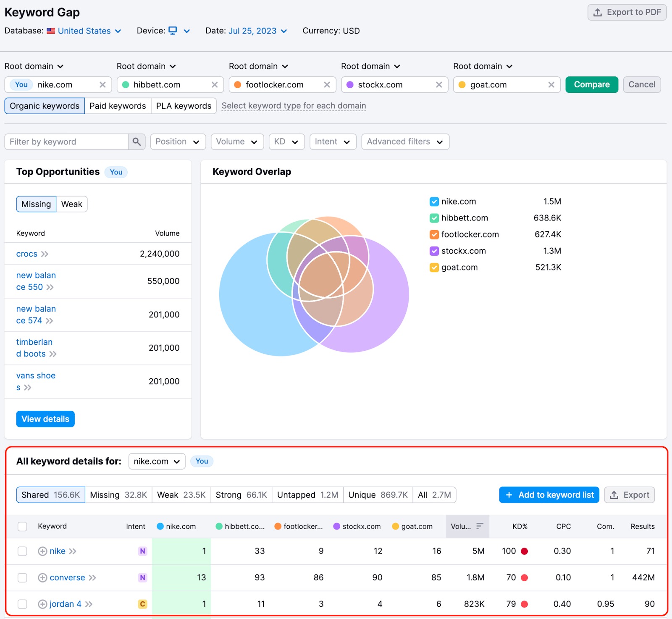Select the Weak 23.5K tab in keyword details

181,495
